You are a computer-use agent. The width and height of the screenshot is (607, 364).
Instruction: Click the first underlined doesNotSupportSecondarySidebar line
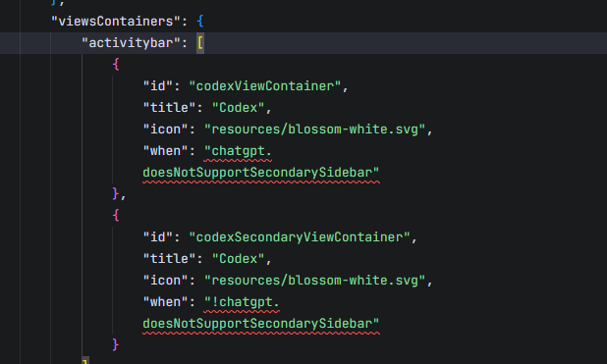click(261, 173)
